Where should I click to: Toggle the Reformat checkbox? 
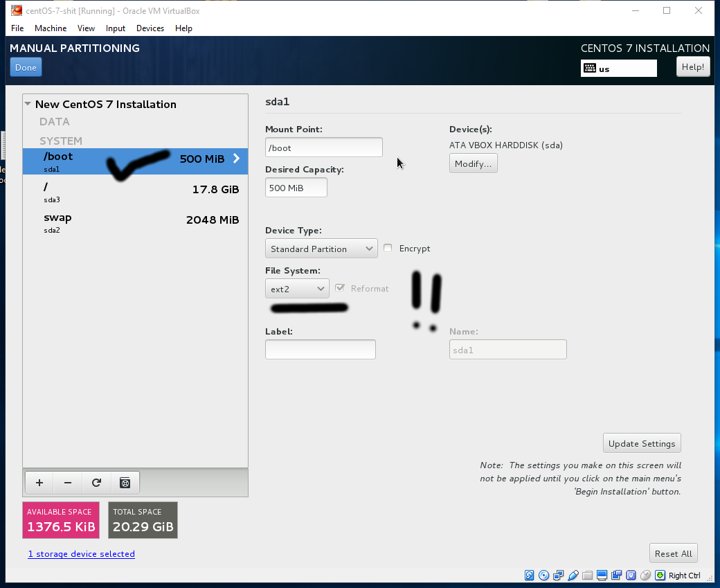(x=340, y=288)
